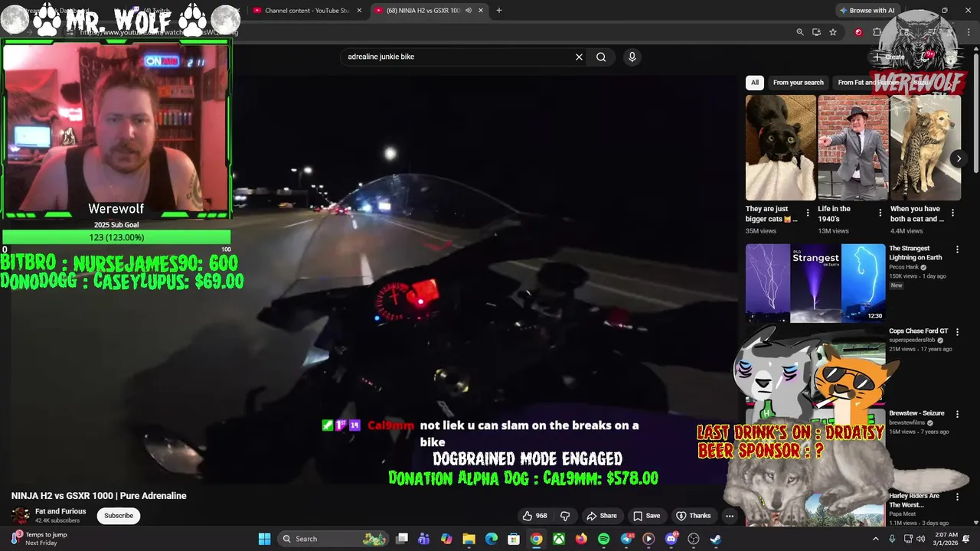980x551 pixels.
Task: Click the YouTube search magnifier button
Action: pos(601,57)
